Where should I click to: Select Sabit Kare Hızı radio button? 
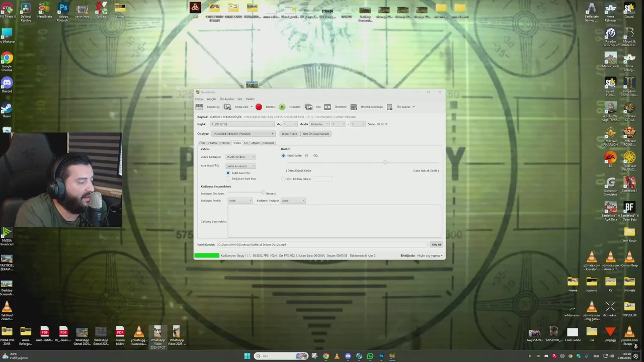(228, 173)
